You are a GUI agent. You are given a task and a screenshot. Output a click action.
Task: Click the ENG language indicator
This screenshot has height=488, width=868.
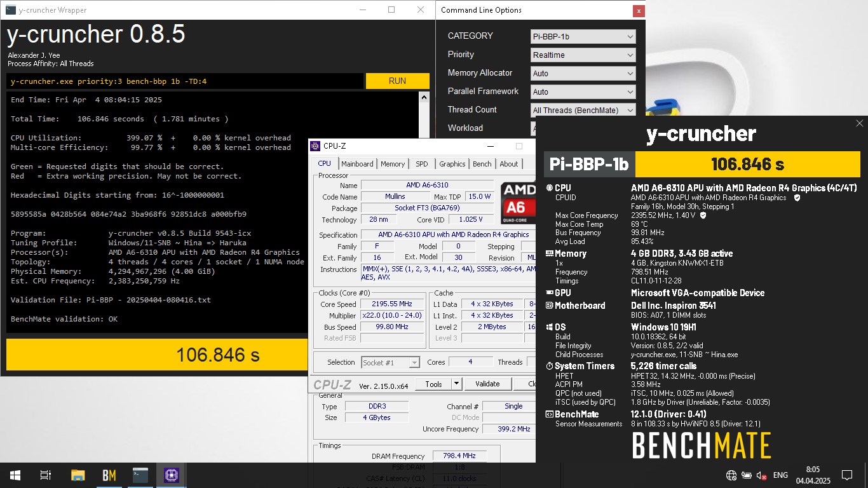pos(780,475)
